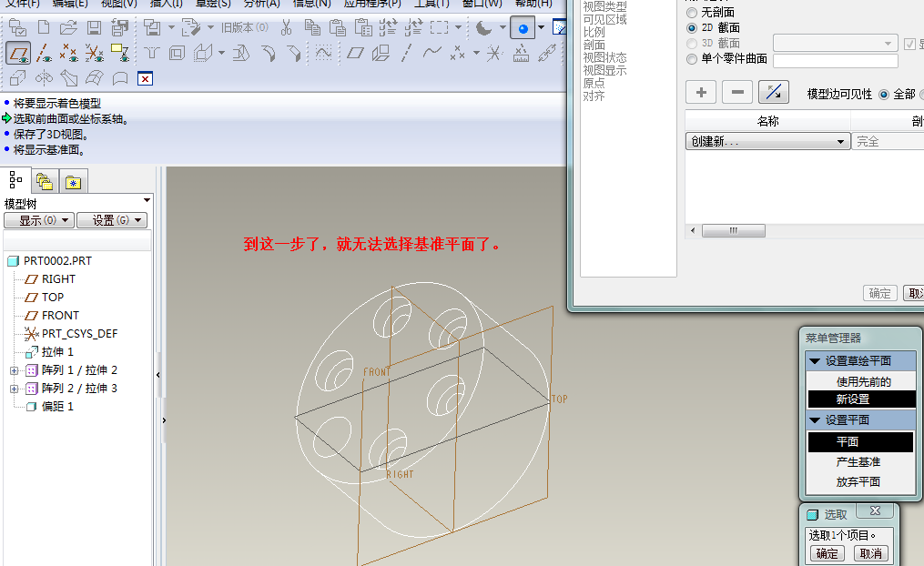Click the red X window icon

click(145, 78)
